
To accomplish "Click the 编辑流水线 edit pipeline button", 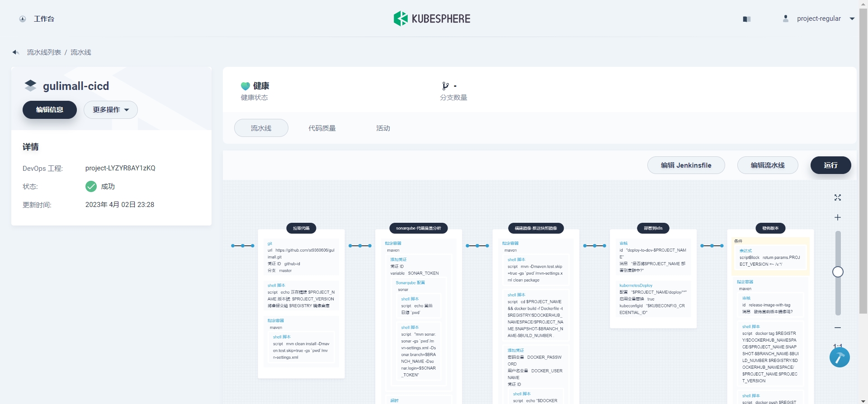I will pyautogui.click(x=768, y=165).
